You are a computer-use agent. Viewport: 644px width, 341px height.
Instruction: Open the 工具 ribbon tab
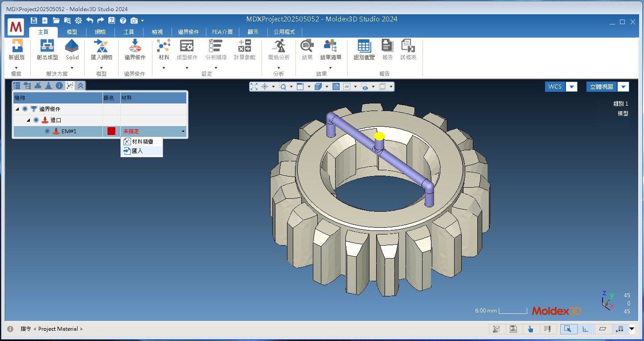129,32
